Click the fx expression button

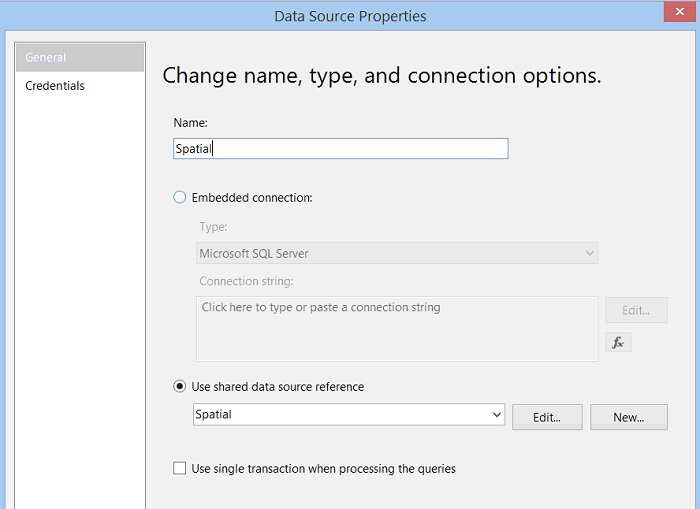pyautogui.click(x=618, y=342)
